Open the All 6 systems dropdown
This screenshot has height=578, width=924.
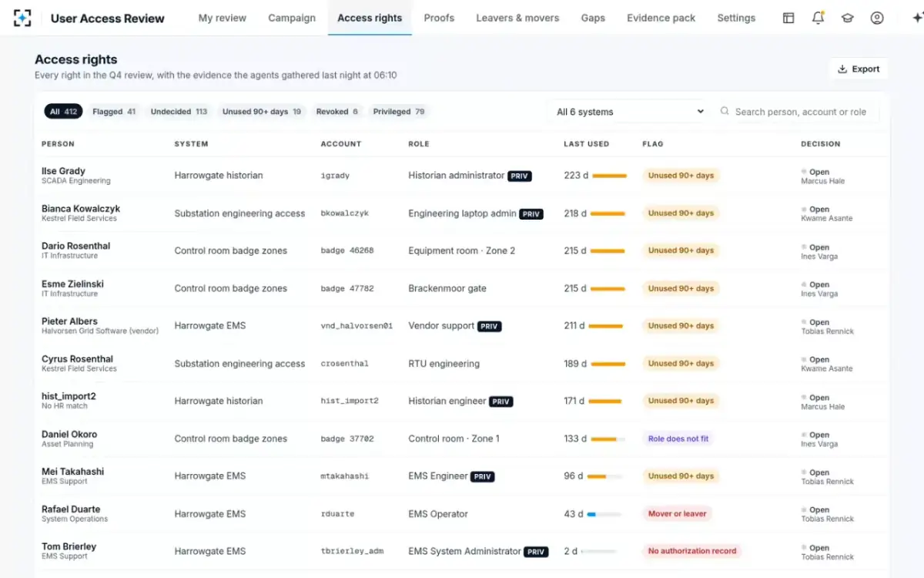[x=630, y=112]
